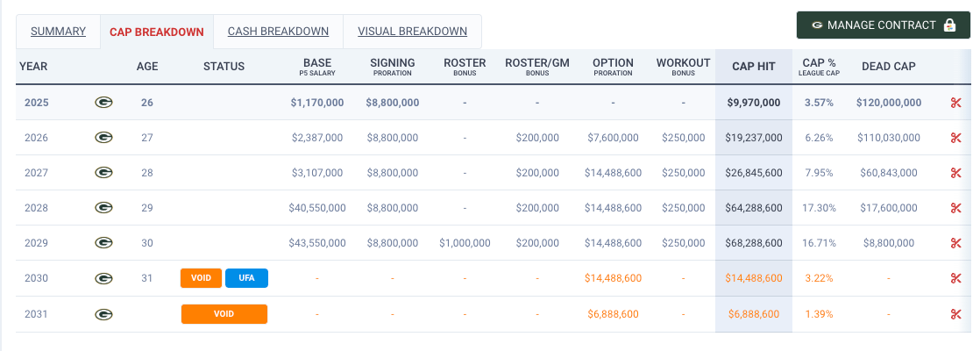Open the Summary tab
The image size is (980, 351).
click(58, 32)
